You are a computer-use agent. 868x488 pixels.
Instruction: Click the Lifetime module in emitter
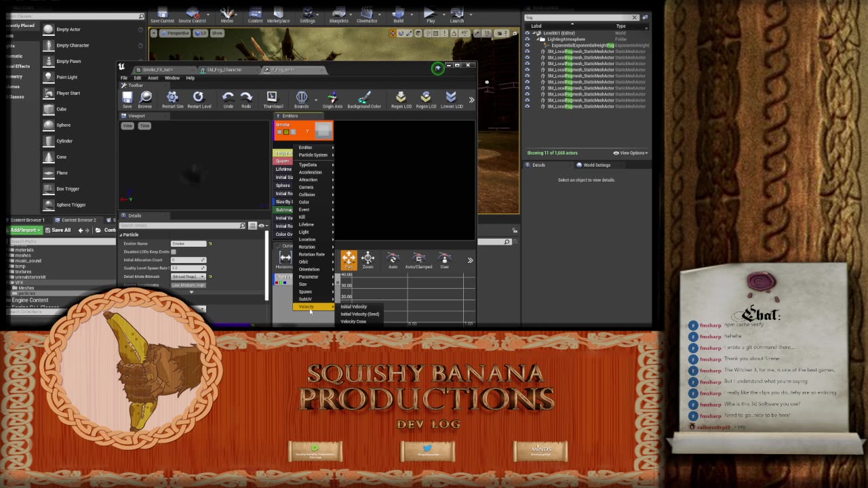click(283, 169)
